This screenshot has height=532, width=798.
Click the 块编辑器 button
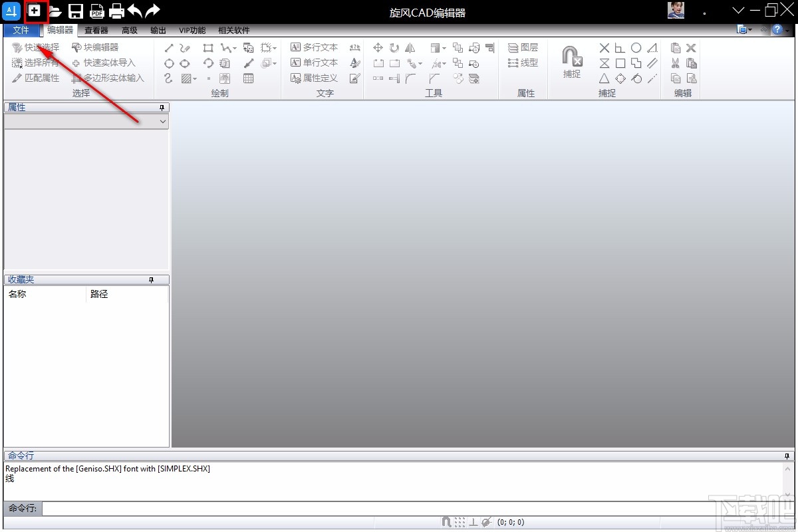pyautogui.click(x=95, y=47)
